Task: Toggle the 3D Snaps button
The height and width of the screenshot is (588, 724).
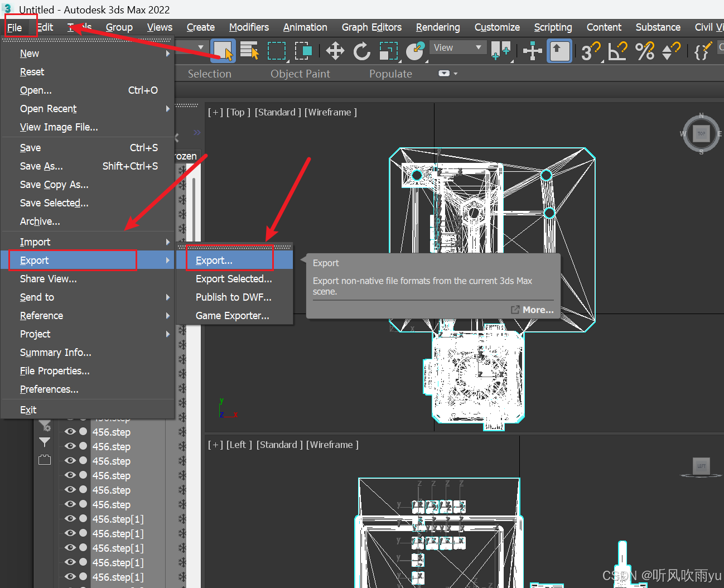Action: coord(591,51)
